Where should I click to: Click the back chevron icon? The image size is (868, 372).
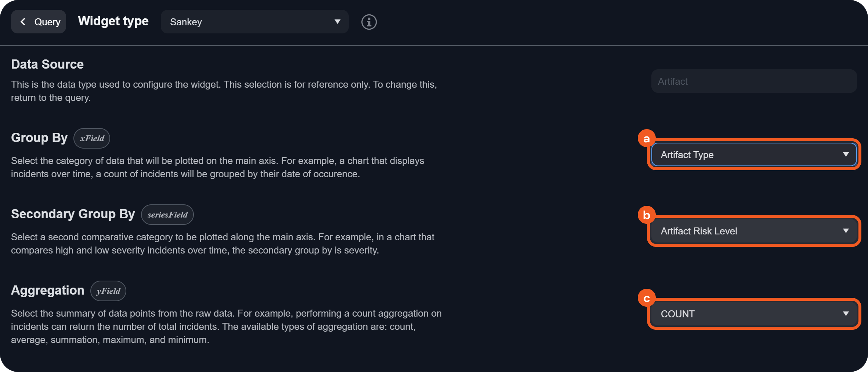23,22
